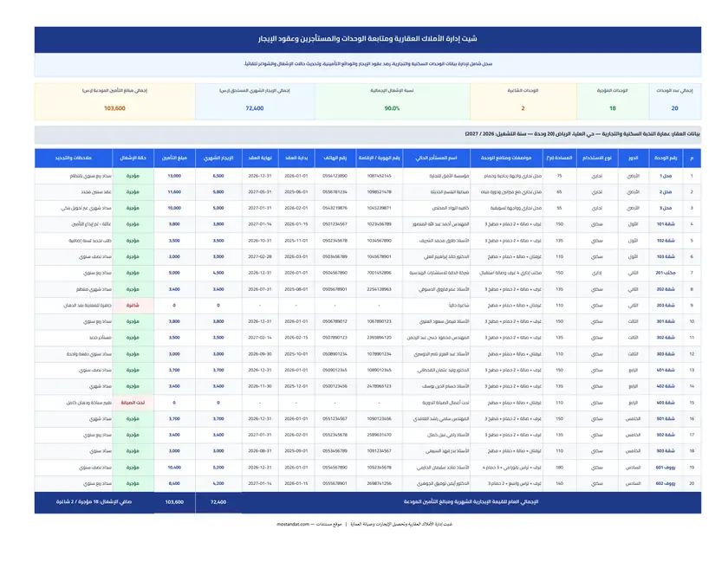This screenshot has height=562, width=728.
Task: Select unit cell شقة 101
Action: [x=666, y=224]
